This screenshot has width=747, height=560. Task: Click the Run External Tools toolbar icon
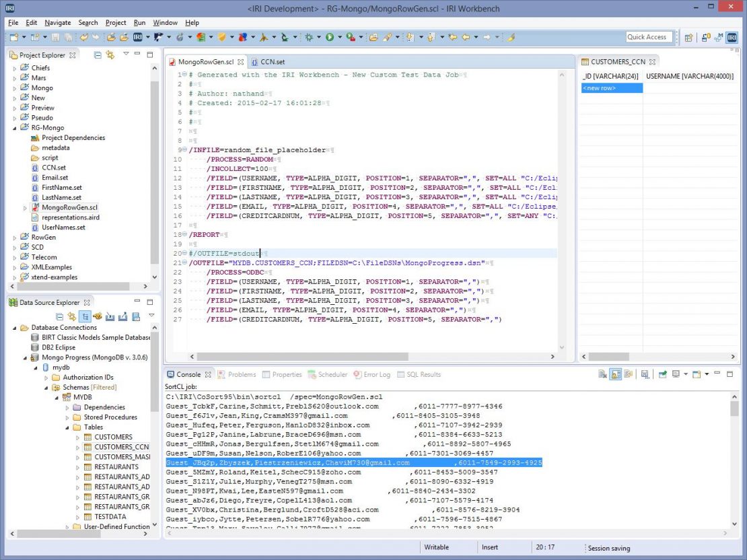tap(351, 37)
